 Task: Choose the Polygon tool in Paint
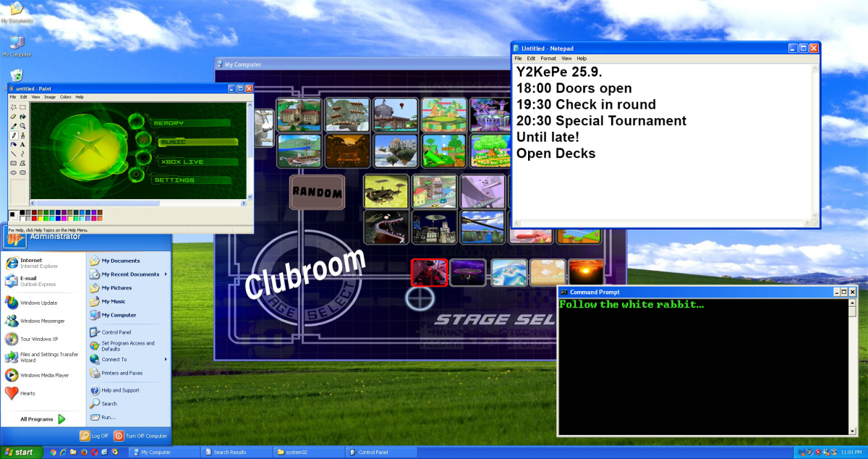[x=23, y=163]
